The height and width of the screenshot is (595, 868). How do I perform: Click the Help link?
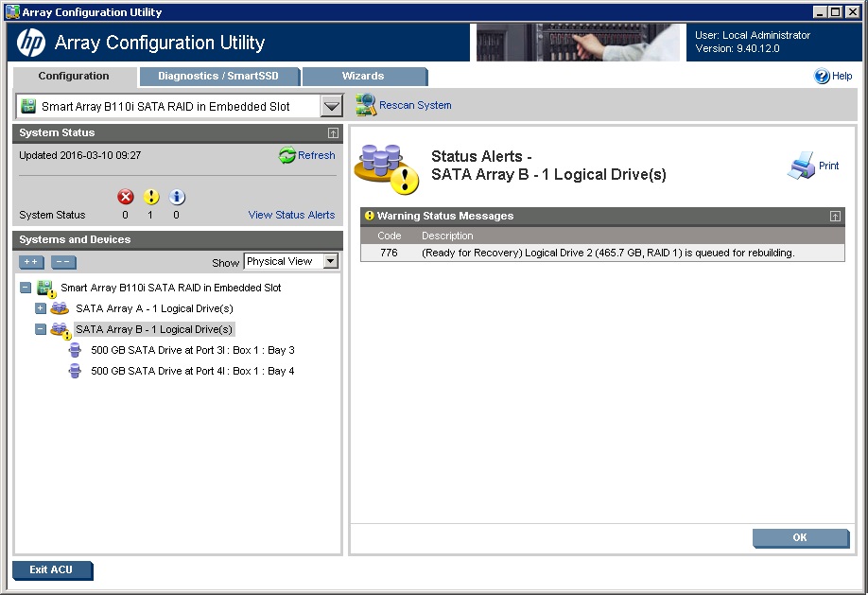click(x=842, y=76)
